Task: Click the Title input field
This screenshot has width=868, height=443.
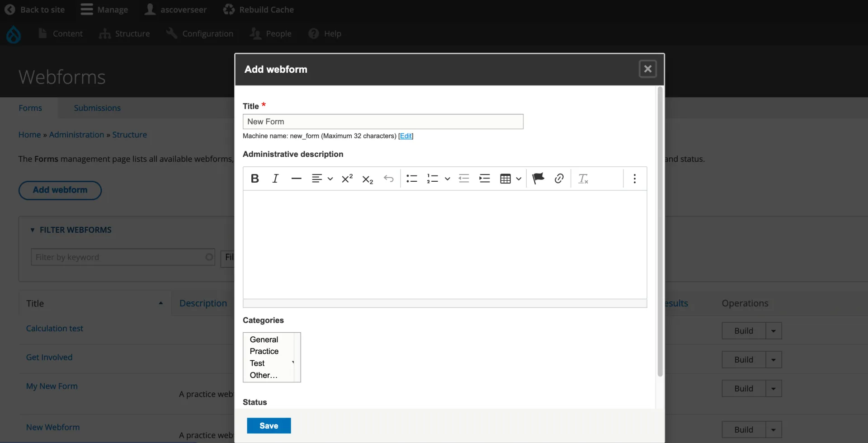Action: tap(383, 122)
